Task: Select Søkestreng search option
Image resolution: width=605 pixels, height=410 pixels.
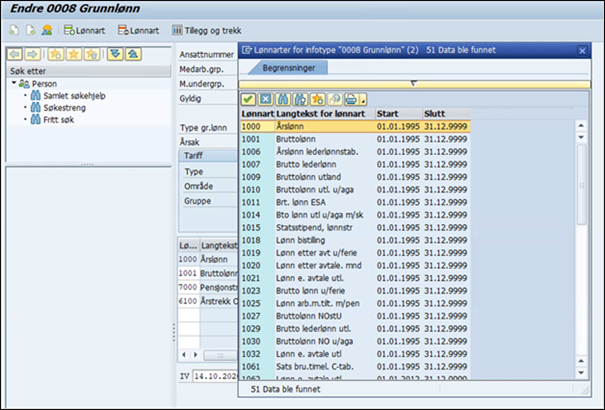Action: click(x=64, y=108)
